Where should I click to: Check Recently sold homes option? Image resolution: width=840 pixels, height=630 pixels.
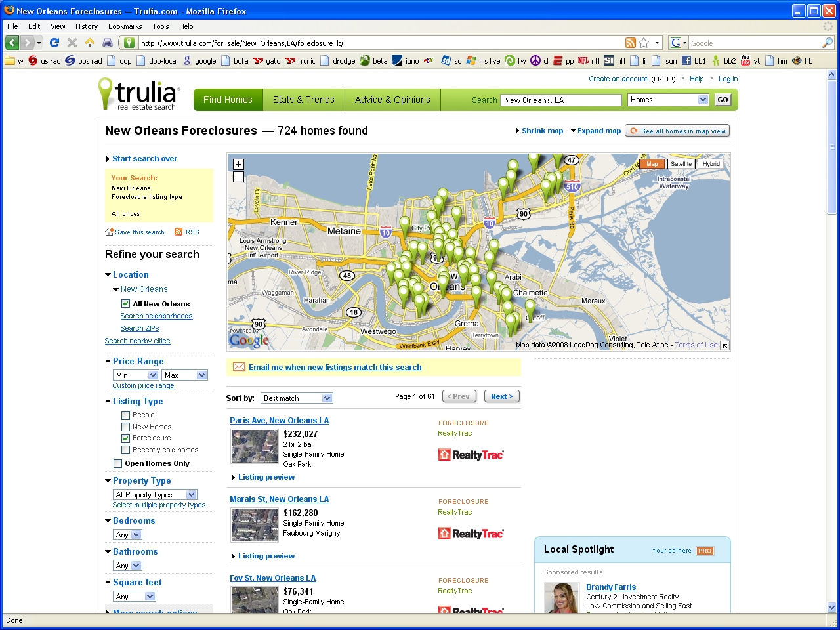click(125, 450)
